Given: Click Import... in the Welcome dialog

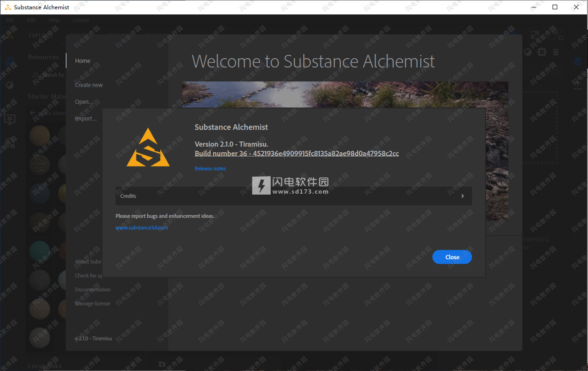Looking at the screenshot, I should pyautogui.click(x=86, y=119).
